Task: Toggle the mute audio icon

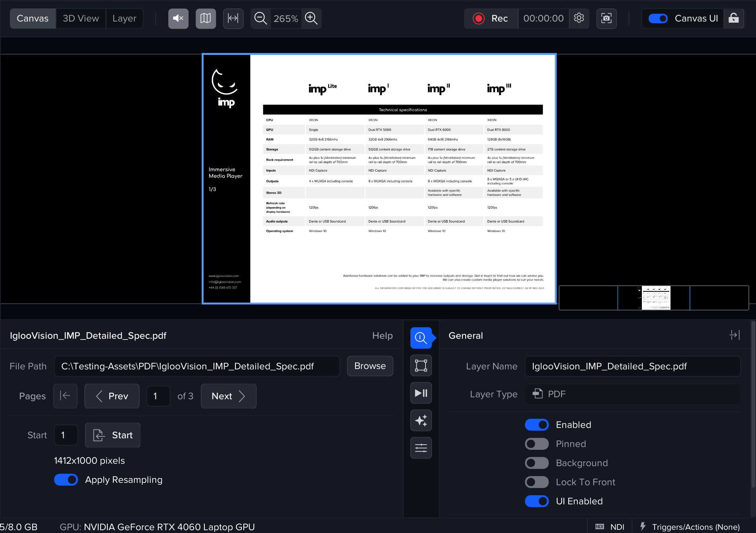Action: tap(178, 18)
